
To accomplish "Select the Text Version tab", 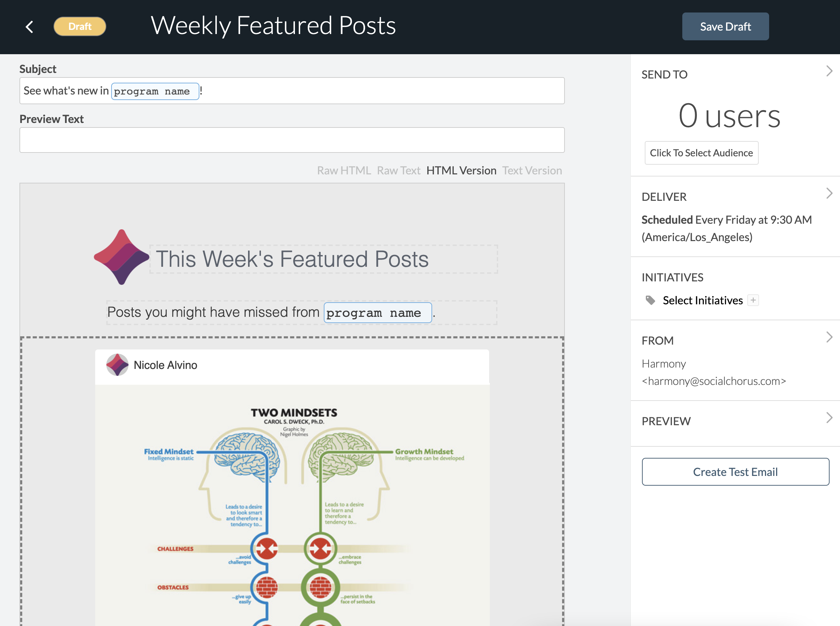I will coord(532,171).
